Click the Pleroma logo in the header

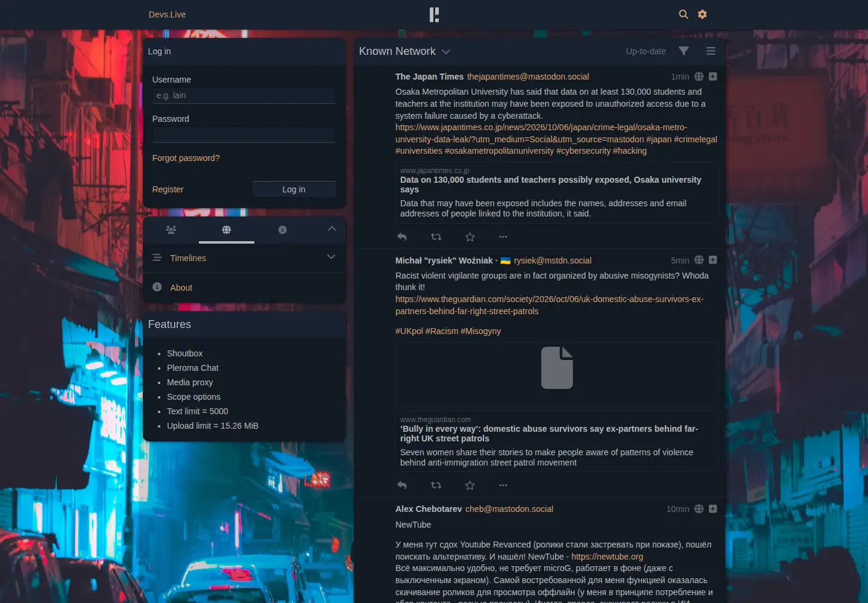434,14
